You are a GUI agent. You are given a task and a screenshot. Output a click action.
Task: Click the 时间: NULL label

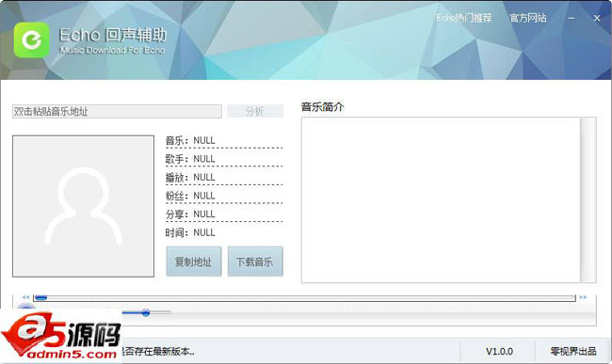coord(190,232)
